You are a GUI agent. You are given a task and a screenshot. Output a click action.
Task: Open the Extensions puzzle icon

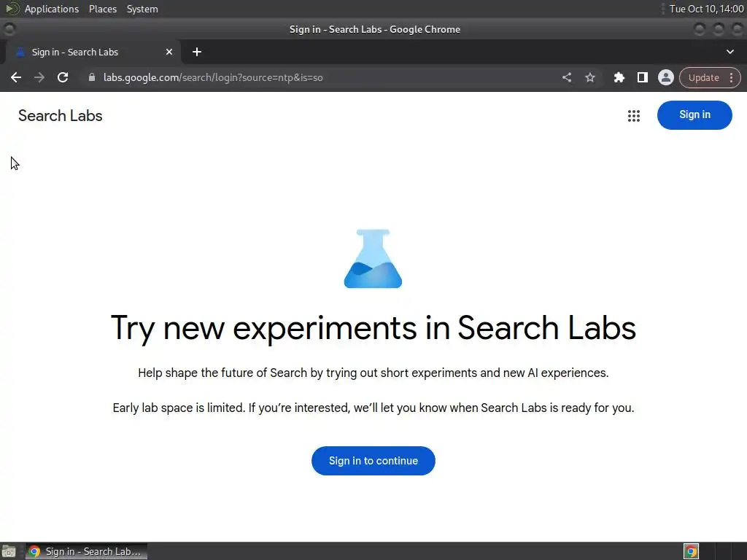click(x=619, y=77)
